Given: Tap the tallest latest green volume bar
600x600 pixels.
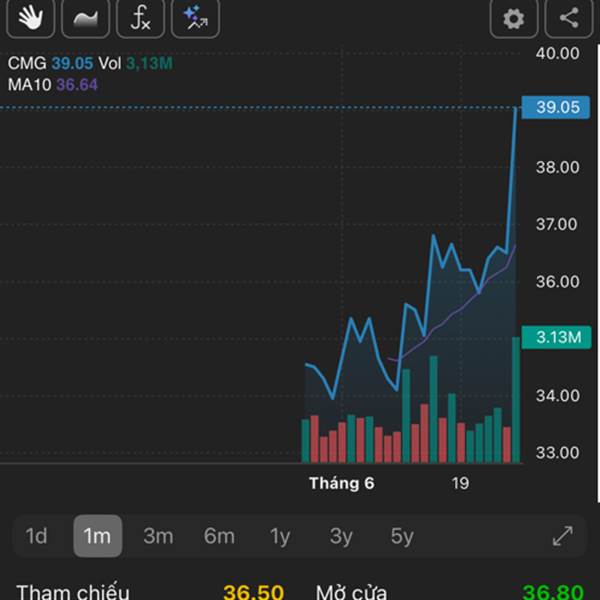Looking at the screenshot, I should (516, 400).
